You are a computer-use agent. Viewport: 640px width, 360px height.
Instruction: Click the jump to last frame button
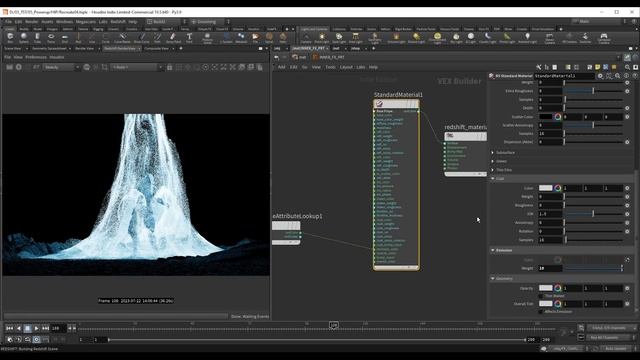pos(45,328)
